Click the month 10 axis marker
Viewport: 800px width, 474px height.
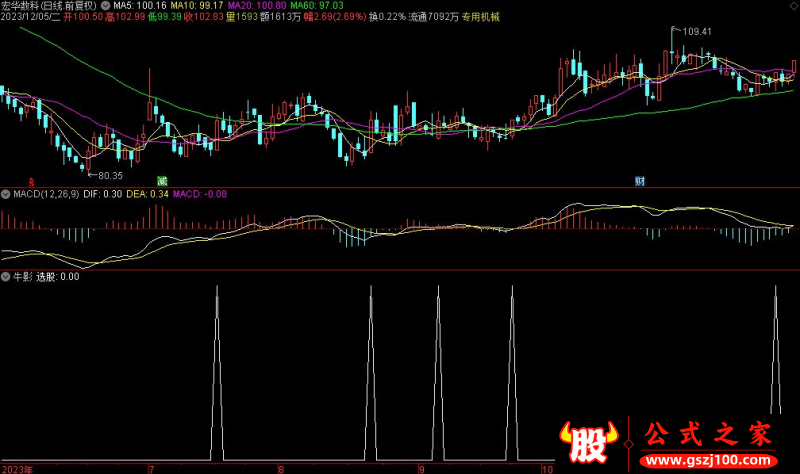[547, 469]
